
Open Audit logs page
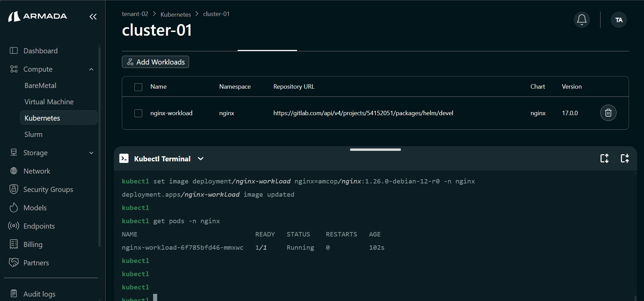point(39,294)
